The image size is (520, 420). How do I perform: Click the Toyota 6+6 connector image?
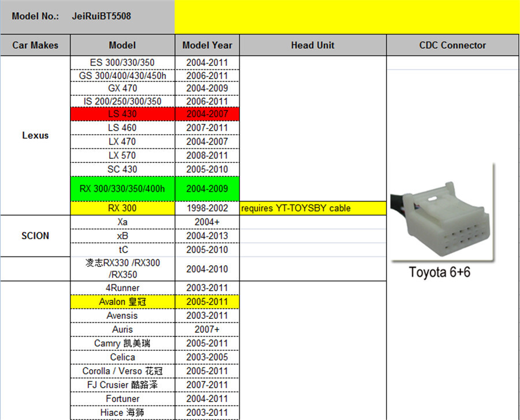443,213
